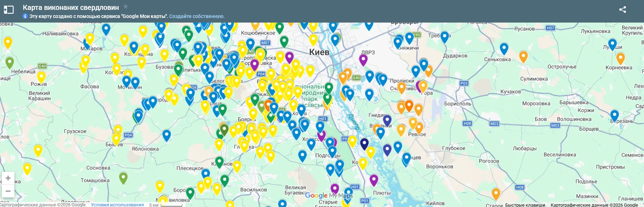This screenshot has width=644, height=207.
Task: Open the map legend sidebar panel
Action: tap(9, 10)
